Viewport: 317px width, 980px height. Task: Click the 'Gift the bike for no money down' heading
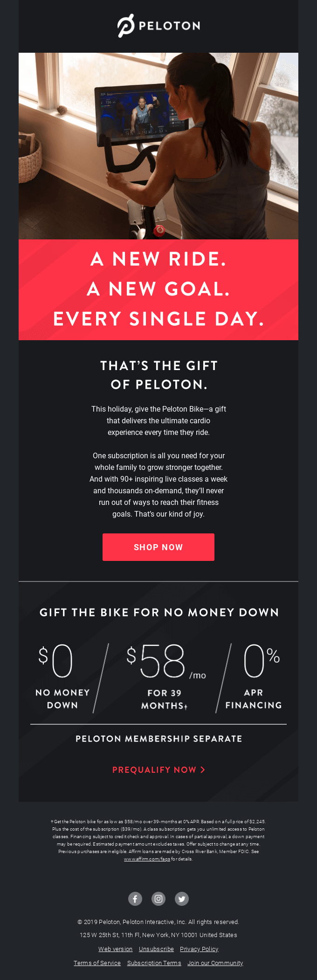point(158,613)
